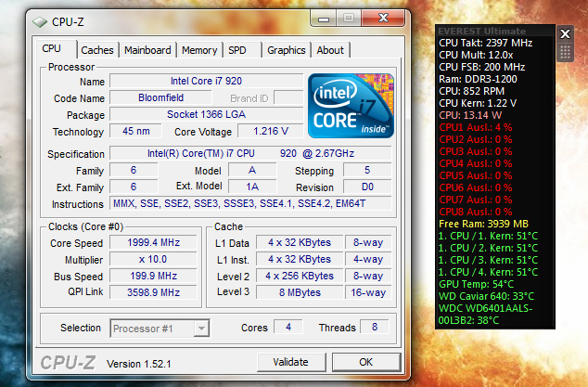The height and width of the screenshot is (387, 588).
Task: Click the empty Brand ID field
Action: pyautogui.click(x=288, y=97)
